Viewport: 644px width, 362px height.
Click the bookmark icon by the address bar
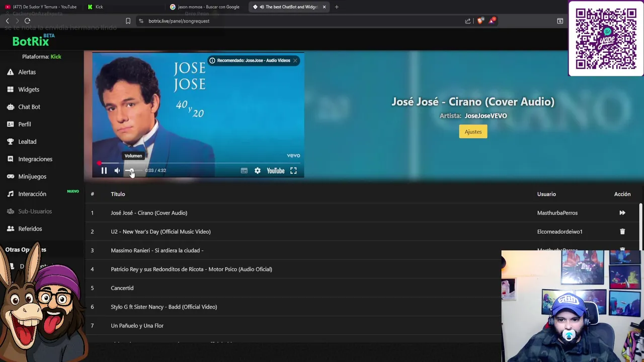click(128, 21)
